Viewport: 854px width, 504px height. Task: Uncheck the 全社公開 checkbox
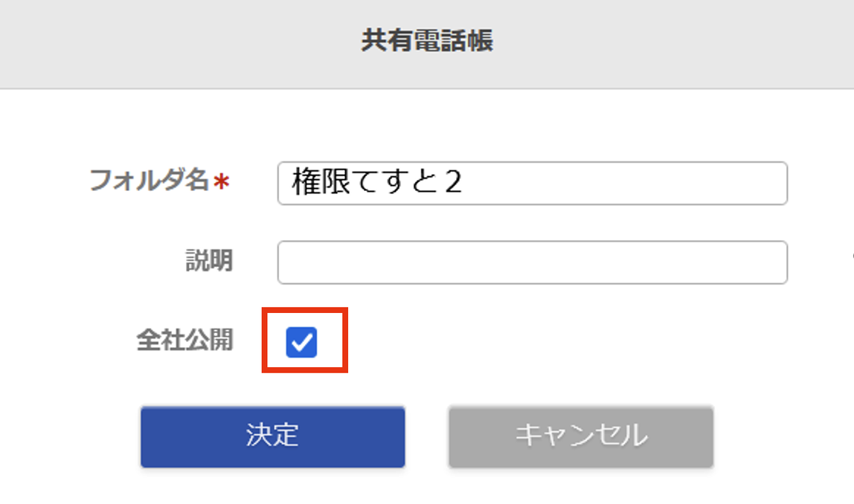(302, 342)
